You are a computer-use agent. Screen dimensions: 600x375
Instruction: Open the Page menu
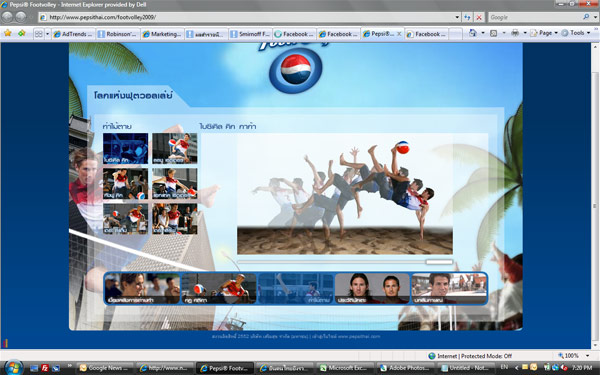click(x=544, y=33)
